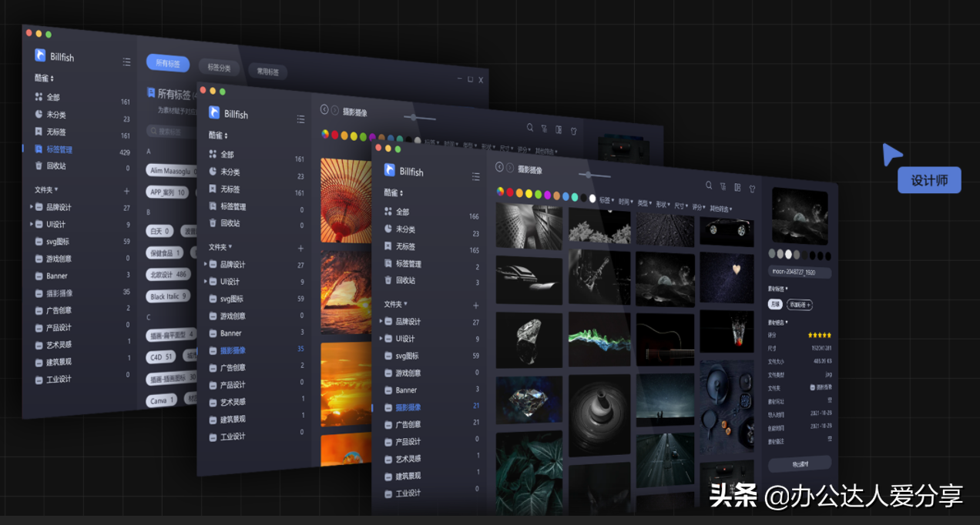Go back with the front window's back arrow

click(499, 167)
